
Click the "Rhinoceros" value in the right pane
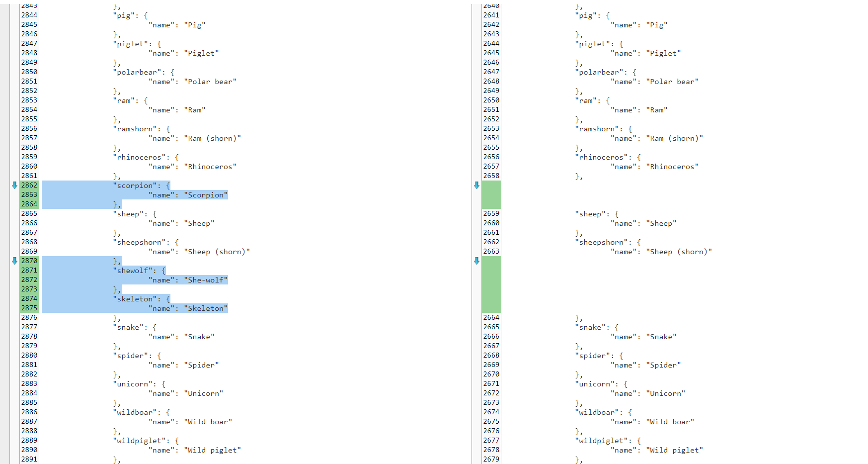tap(672, 167)
